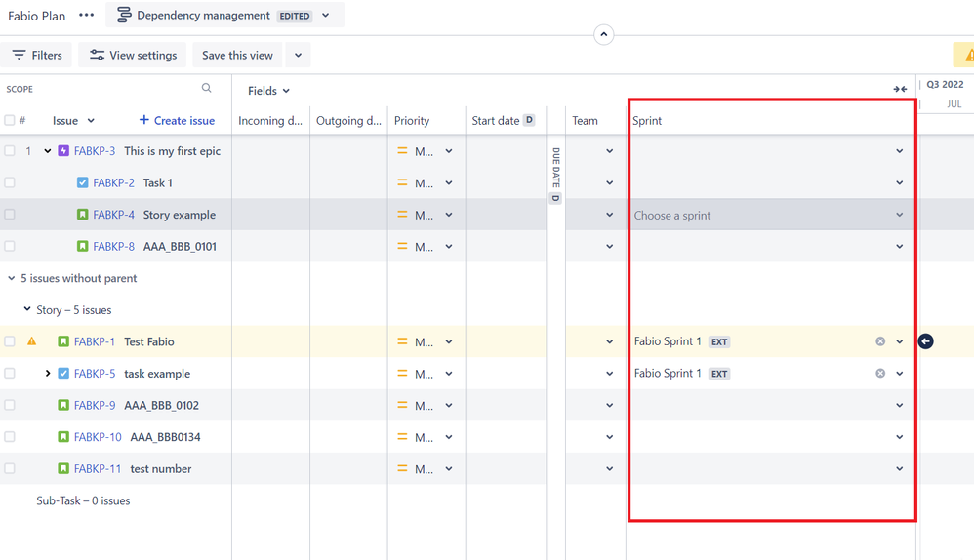Click the DUE DATE collapsed column
974x560 pixels.
[x=555, y=175]
